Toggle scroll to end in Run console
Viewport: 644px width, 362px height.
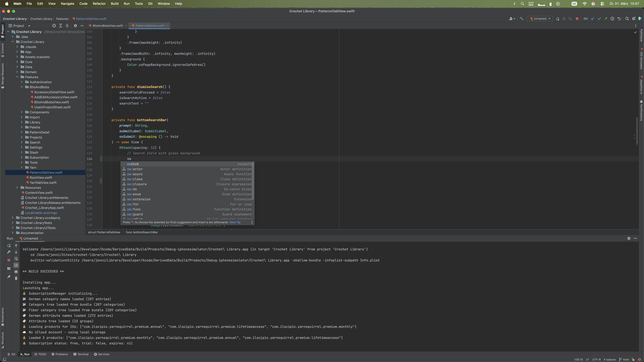coord(16,265)
